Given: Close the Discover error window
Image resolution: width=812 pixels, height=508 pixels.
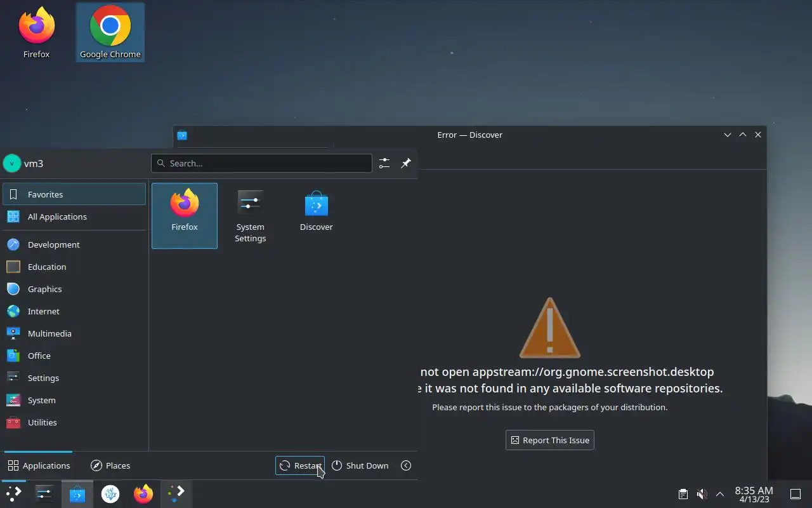Looking at the screenshot, I should click(758, 135).
